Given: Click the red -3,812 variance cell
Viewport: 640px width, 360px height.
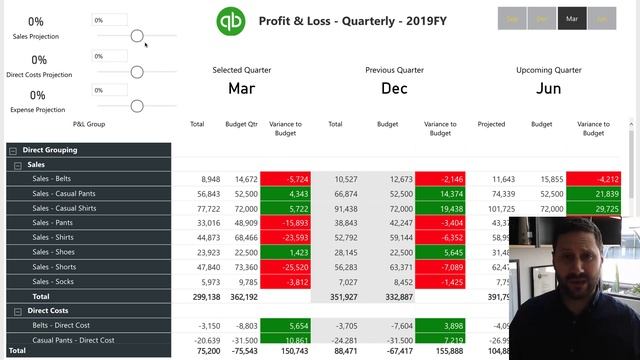Looking at the screenshot, I should click(285, 282).
